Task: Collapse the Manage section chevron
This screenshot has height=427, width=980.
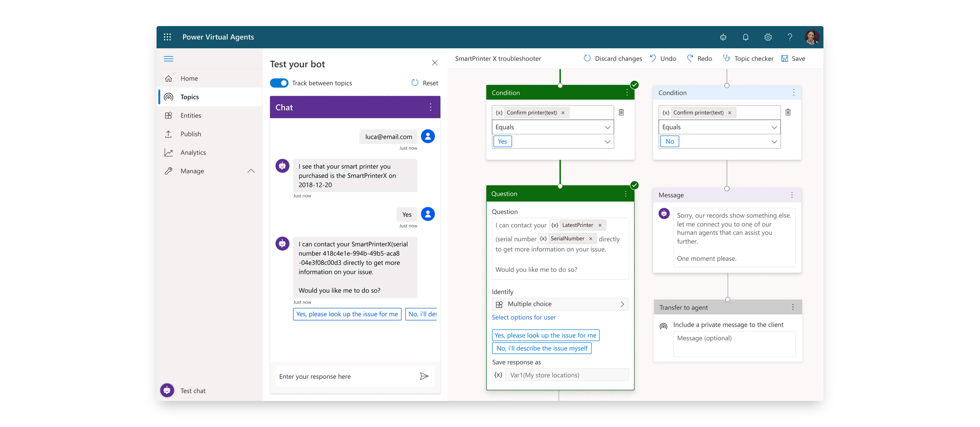Action: click(x=251, y=171)
